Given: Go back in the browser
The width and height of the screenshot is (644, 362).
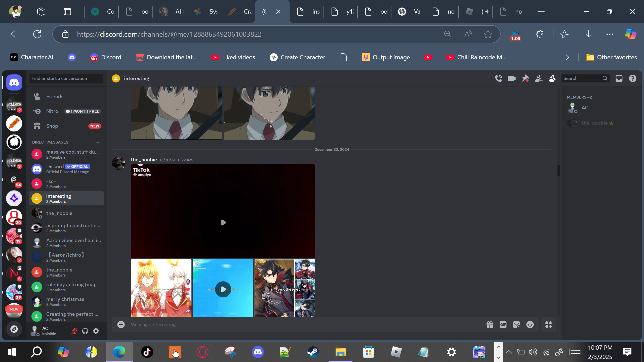Looking at the screenshot, I should point(15,34).
